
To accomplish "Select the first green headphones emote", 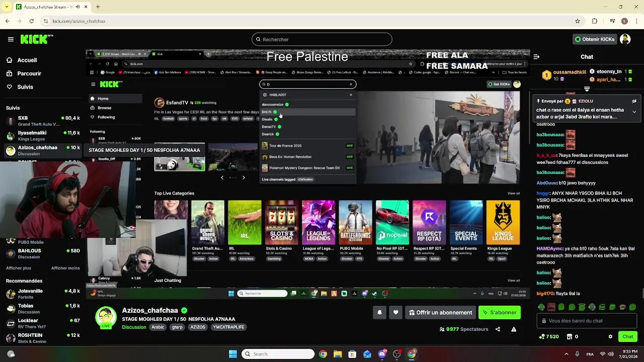I will pyautogui.click(x=541, y=307).
